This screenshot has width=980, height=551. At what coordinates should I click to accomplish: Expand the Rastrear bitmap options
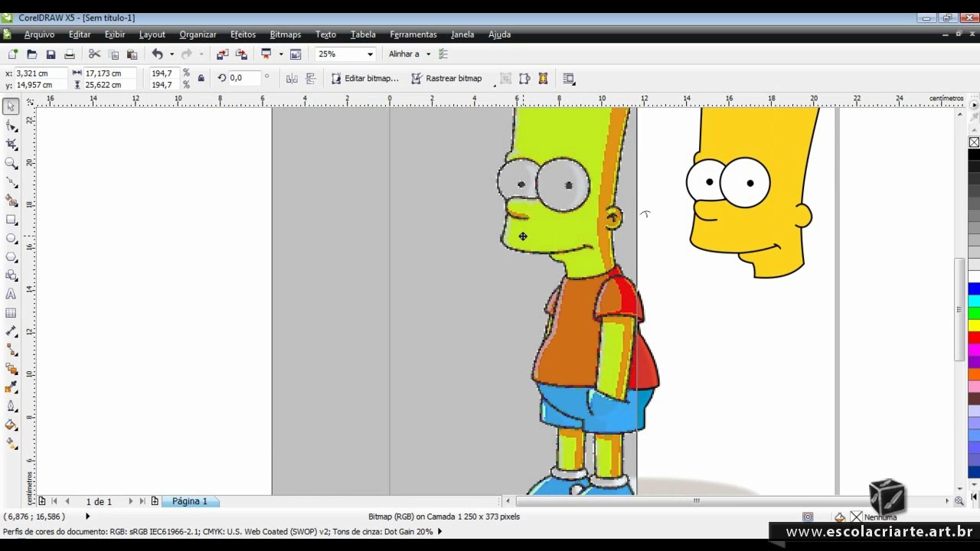495,84
